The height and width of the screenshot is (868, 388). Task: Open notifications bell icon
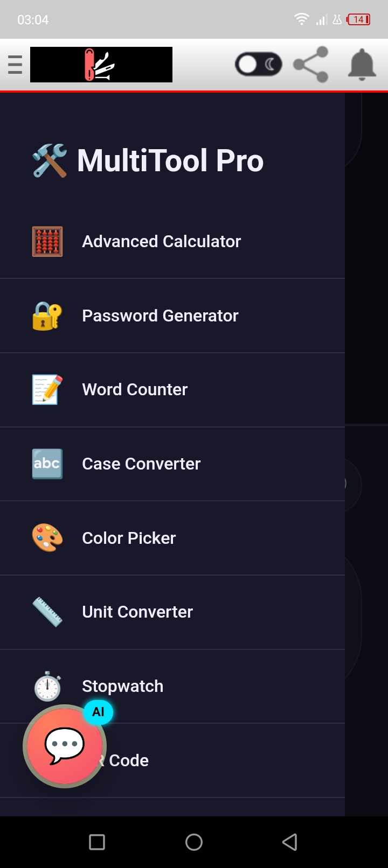(362, 65)
